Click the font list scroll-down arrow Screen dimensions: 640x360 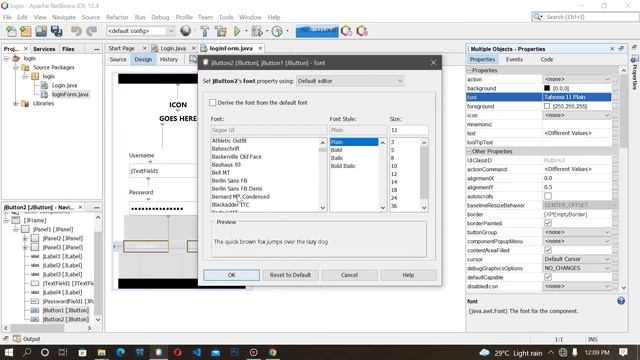point(323,208)
